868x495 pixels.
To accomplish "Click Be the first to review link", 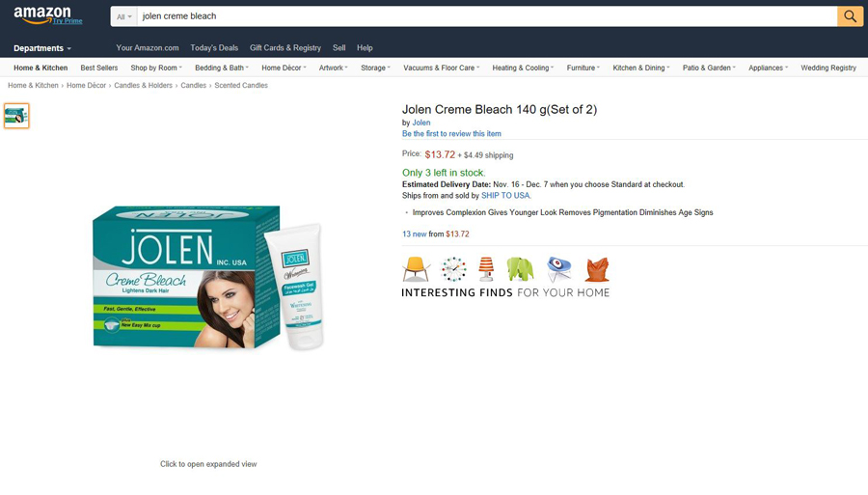I will click(451, 133).
